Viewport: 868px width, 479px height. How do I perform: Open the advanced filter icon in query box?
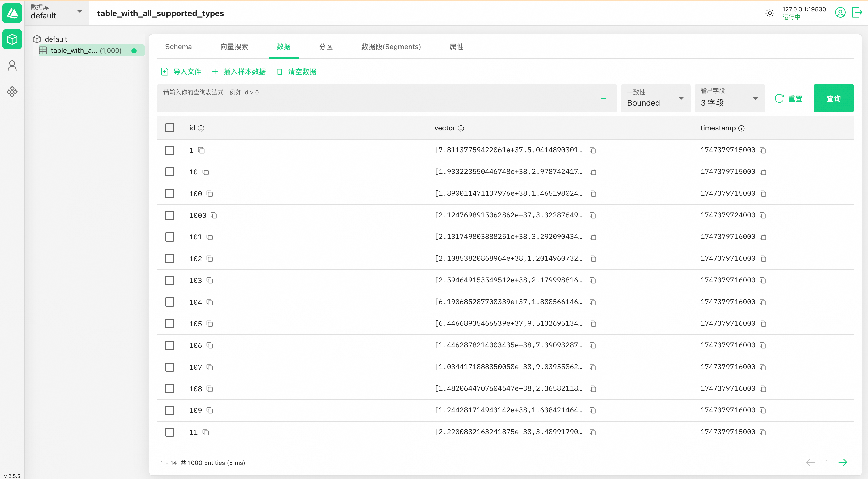[x=604, y=99]
